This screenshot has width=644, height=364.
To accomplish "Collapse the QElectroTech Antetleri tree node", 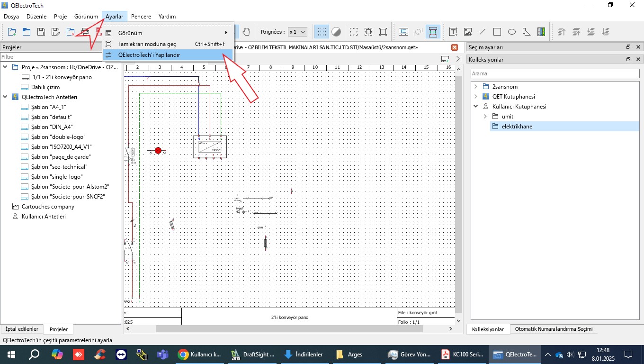I will tap(5, 97).
